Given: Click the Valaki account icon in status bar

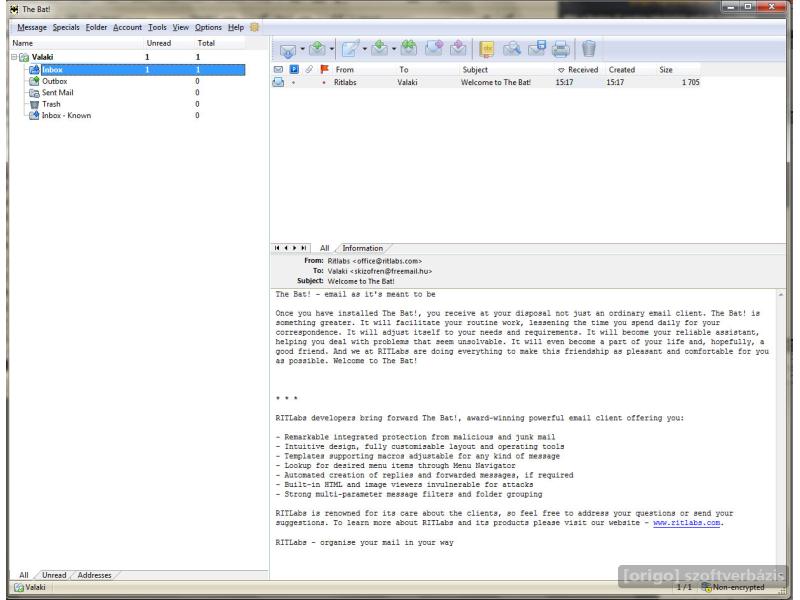Looking at the screenshot, I should pos(19,587).
